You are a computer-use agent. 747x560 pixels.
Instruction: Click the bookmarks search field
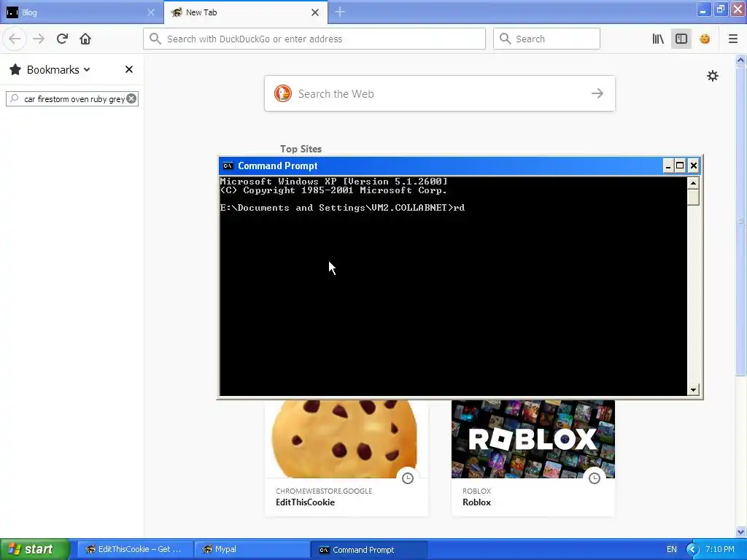(72, 98)
